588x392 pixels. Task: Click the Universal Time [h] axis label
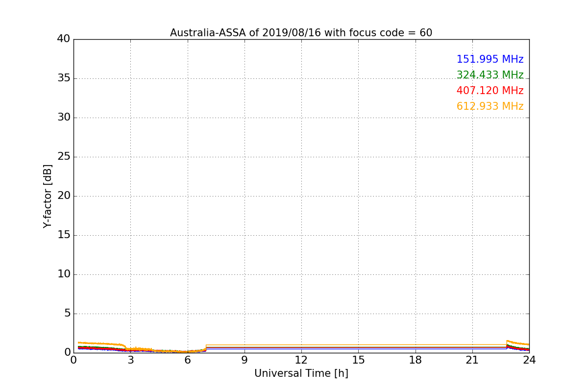click(301, 373)
